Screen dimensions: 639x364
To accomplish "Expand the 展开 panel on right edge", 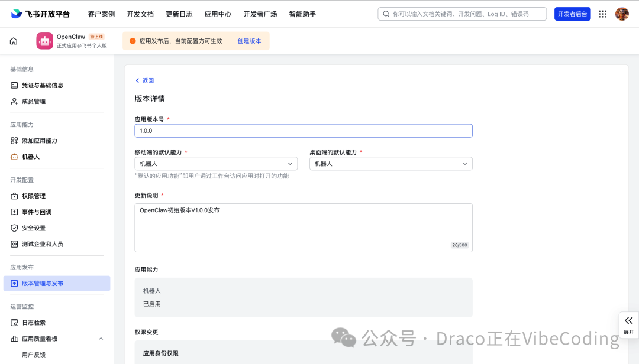I will pos(628,324).
